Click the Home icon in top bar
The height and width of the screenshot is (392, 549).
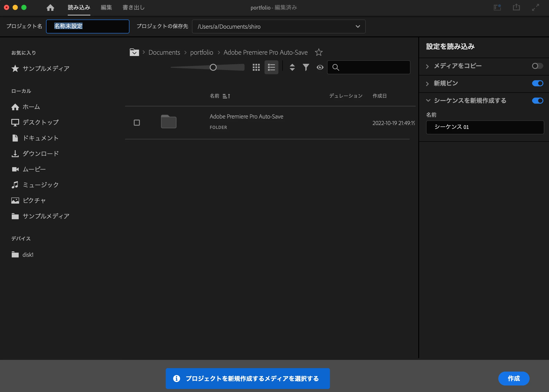point(50,8)
